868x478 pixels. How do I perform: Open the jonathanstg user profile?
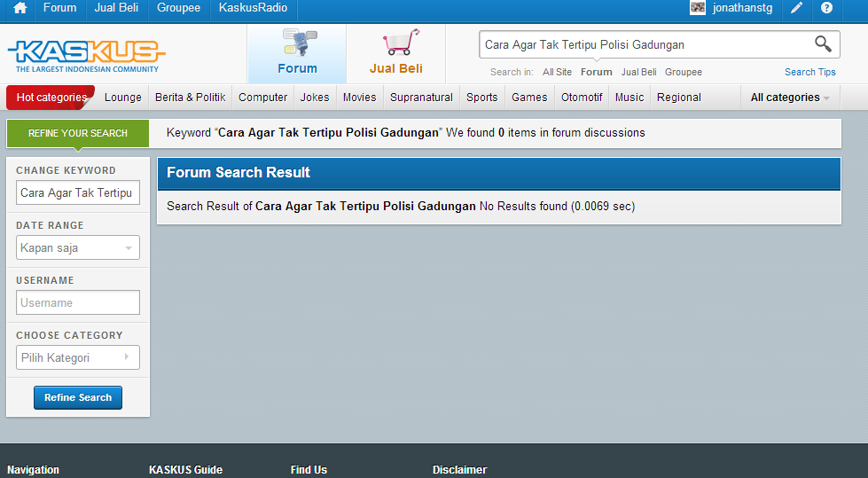point(742,8)
